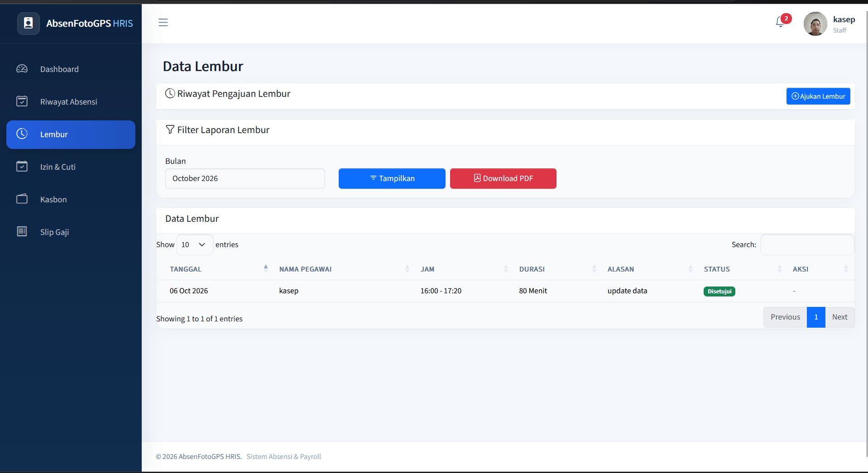
Task: Open the notifications bell icon
Action: pyautogui.click(x=780, y=22)
